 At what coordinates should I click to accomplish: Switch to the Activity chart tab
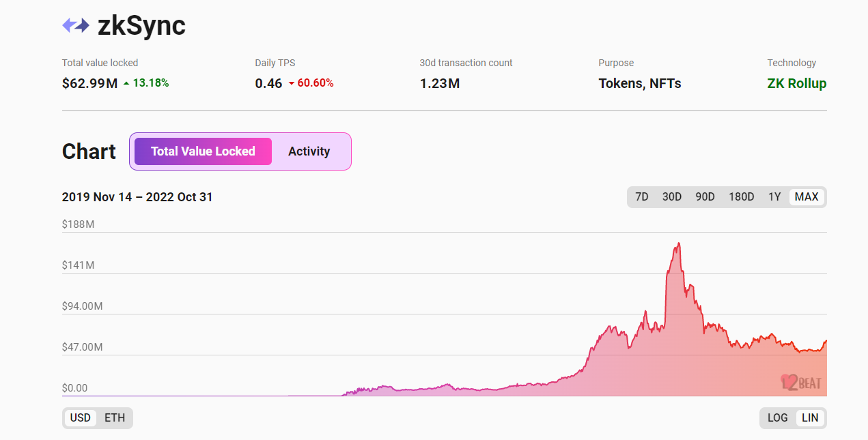click(x=309, y=151)
